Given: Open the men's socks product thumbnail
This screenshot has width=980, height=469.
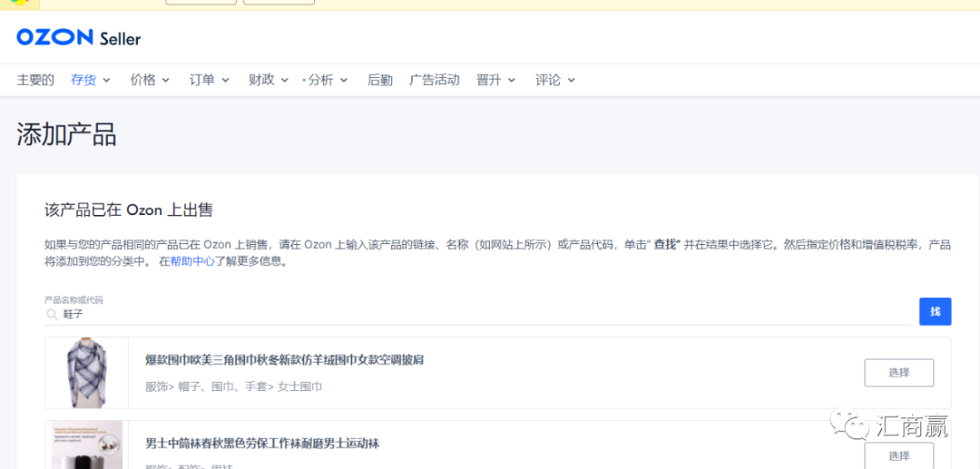Looking at the screenshot, I should click(x=87, y=445).
